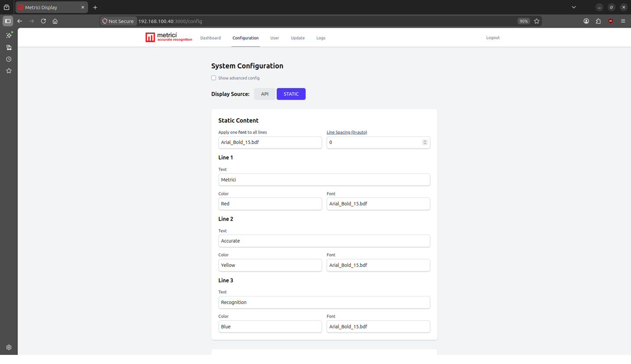Close the Metrici Display tab
Screen dimensions: 631x364
(x=83, y=7)
